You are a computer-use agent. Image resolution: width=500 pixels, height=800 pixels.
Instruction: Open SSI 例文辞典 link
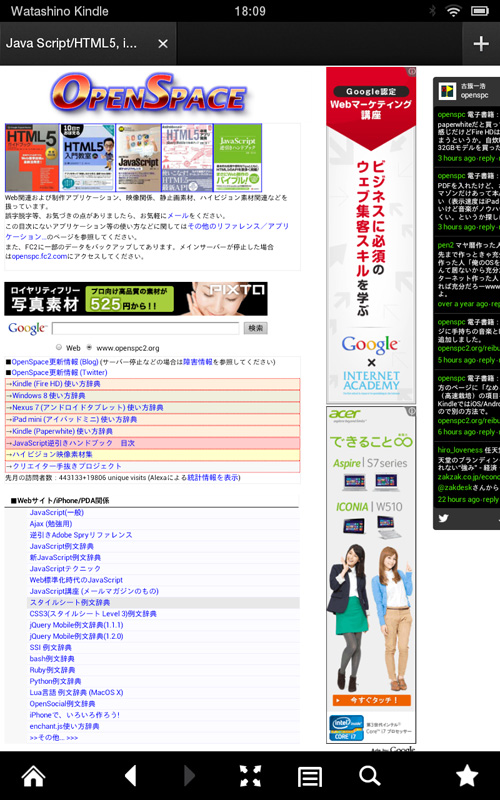51,647
